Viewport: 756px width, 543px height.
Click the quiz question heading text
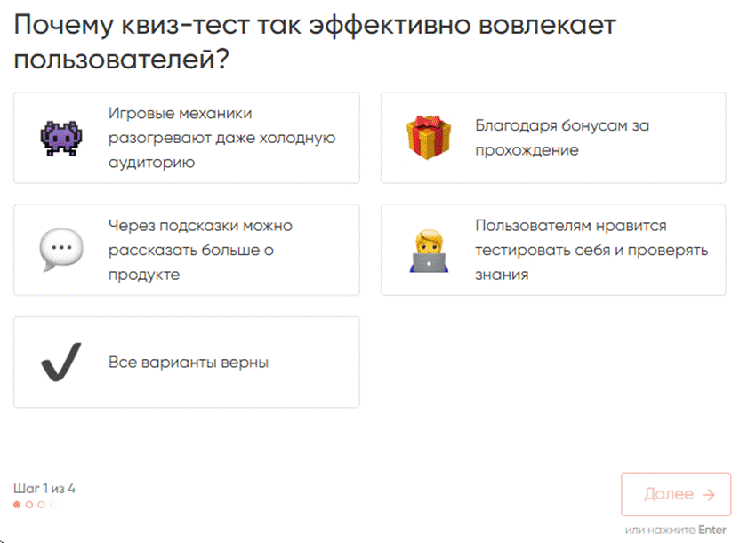[315, 42]
